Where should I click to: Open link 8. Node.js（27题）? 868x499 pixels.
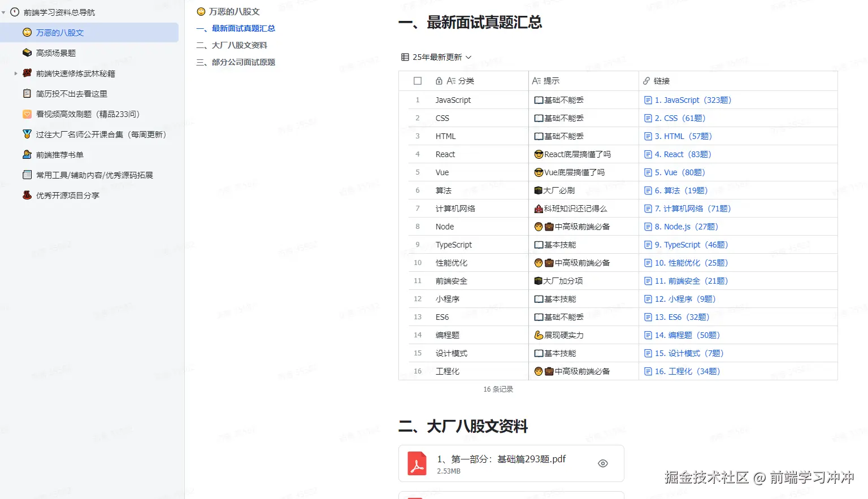[x=686, y=227]
